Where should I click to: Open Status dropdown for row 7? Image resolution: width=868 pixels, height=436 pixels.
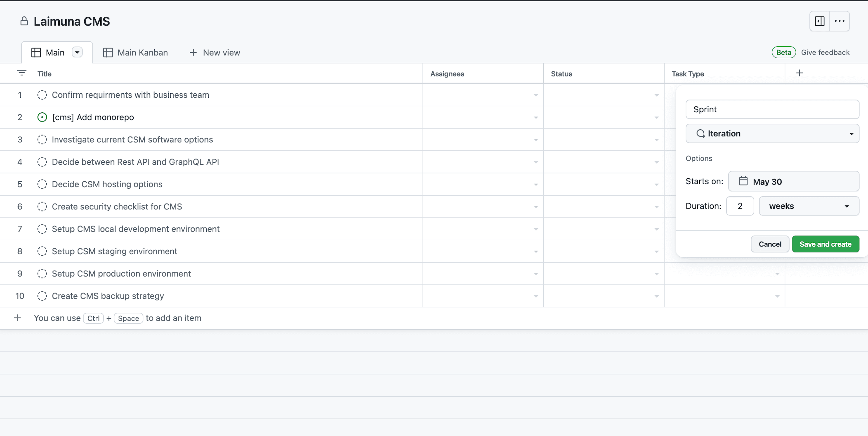pos(656,229)
